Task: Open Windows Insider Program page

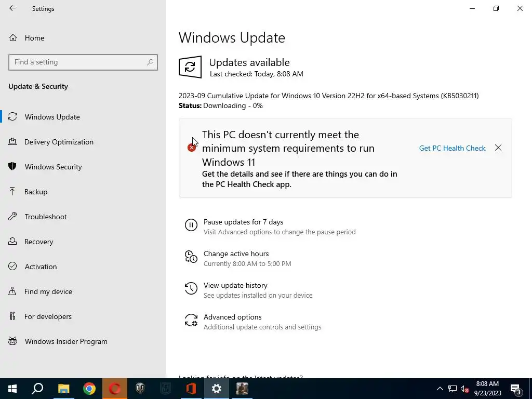Action: [x=83, y=341]
